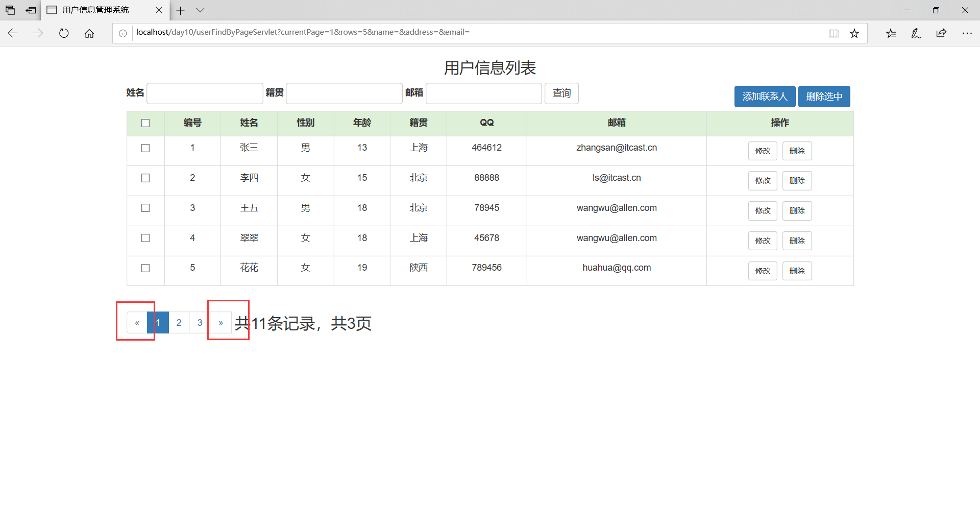Go to next page with » link
The width and height of the screenshot is (980, 526).
coord(220,323)
